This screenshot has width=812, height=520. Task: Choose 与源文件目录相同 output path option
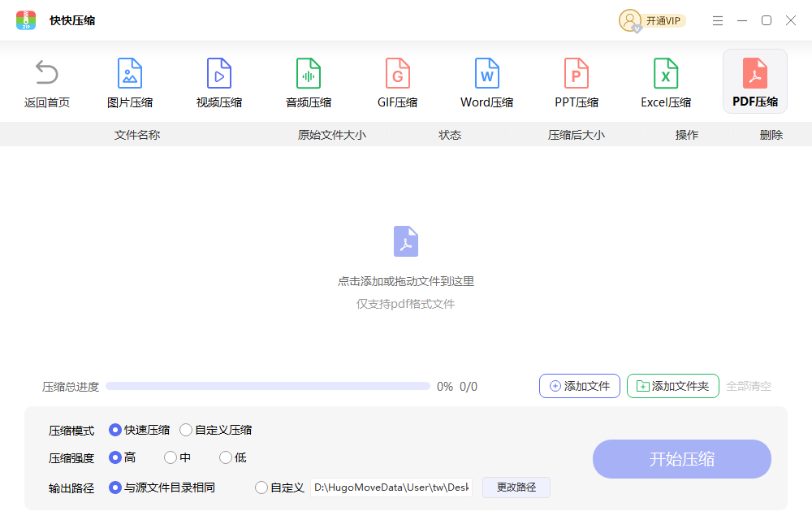pyautogui.click(x=115, y=487)
